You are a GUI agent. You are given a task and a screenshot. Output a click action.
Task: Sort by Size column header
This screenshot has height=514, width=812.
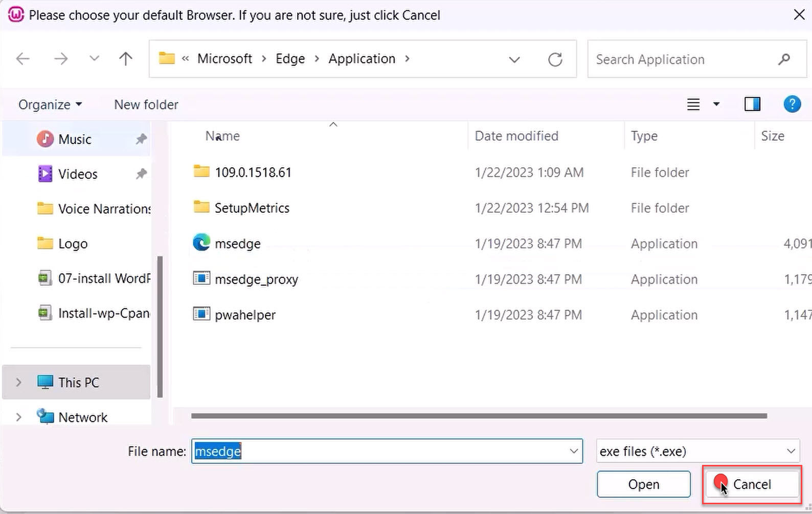(x=773, y=136)
